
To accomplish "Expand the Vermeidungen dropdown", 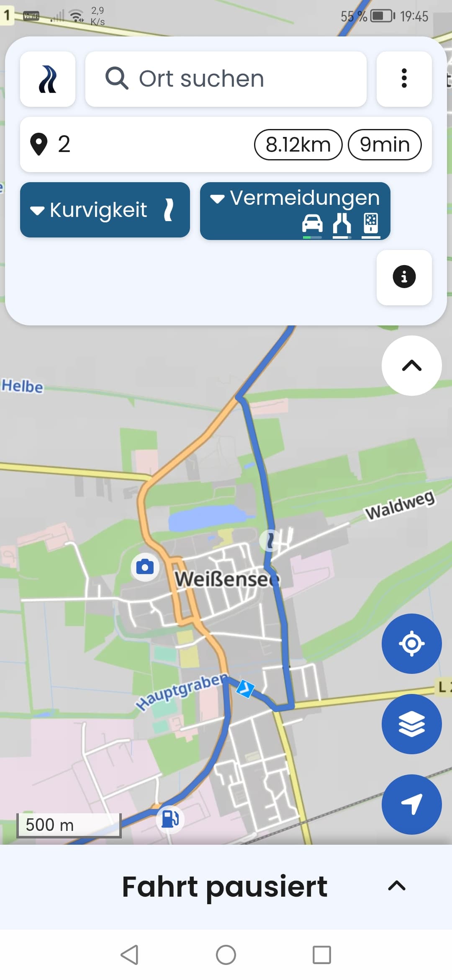I will click(295, 211).
